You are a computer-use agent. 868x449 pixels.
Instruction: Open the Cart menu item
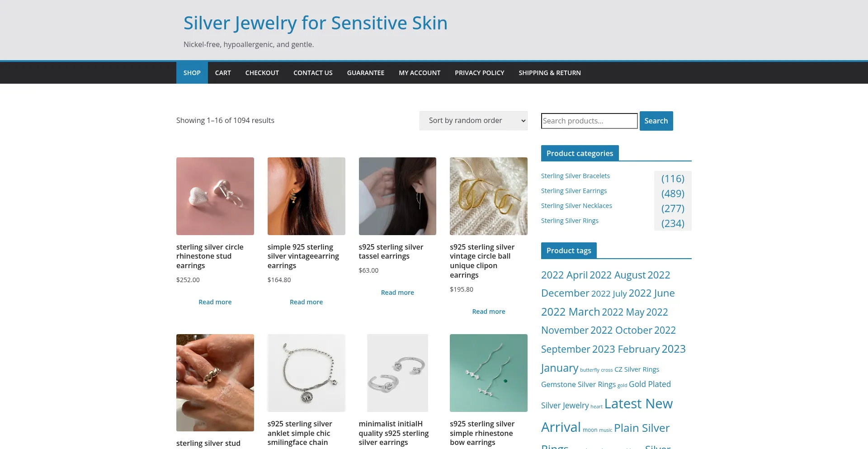click(x=223, y=73)
